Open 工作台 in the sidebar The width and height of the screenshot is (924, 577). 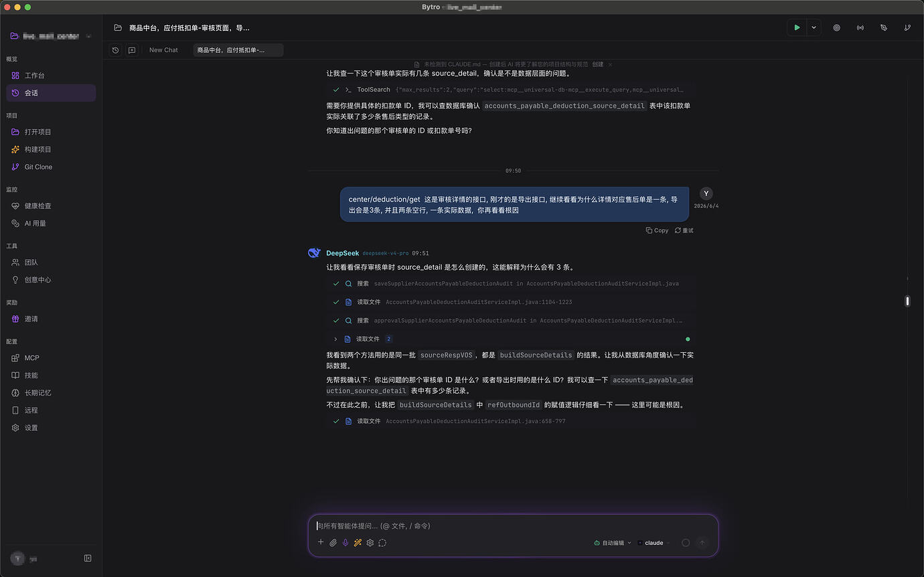point(51,76)
